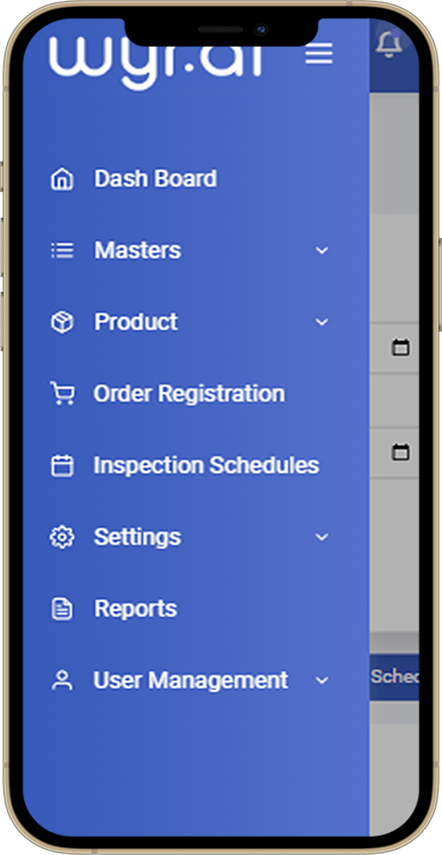
Task: Click the Dash Board home icon
Action: click(62, 179)
